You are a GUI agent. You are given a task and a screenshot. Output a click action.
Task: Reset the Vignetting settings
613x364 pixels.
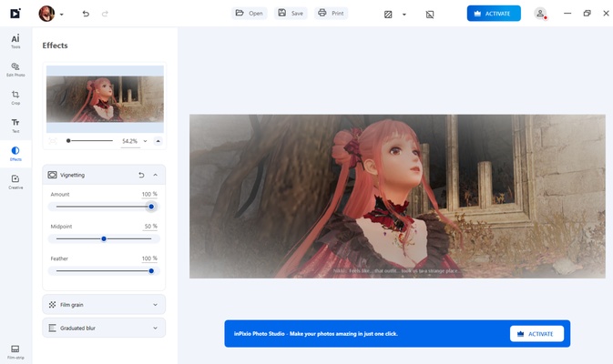tap(141, 175)
